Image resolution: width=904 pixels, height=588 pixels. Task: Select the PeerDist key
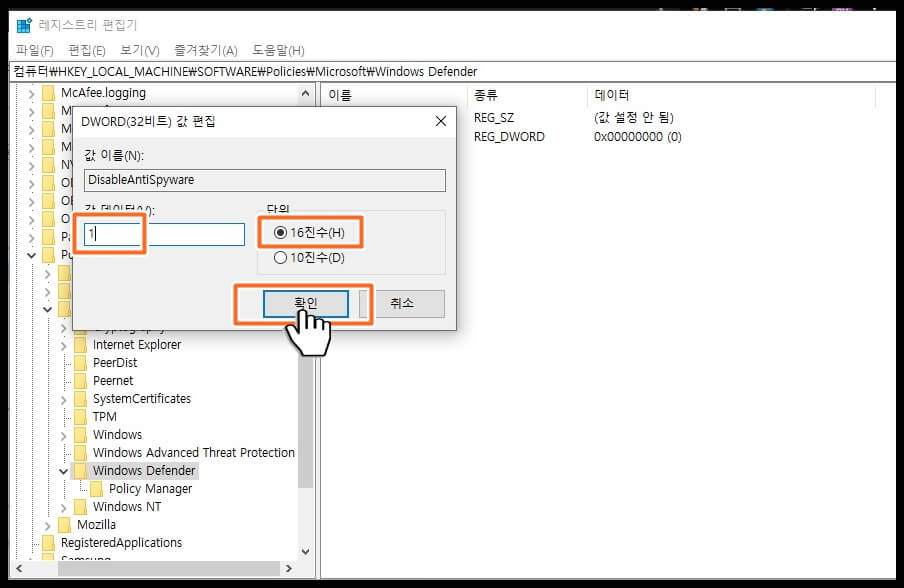[115, 363]
